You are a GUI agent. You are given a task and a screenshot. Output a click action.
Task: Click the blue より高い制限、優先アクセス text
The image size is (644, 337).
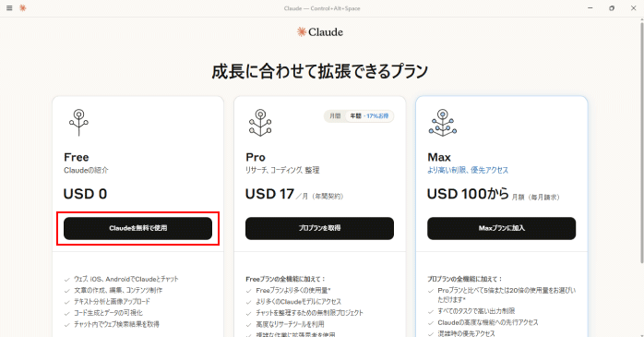[468, 170]
